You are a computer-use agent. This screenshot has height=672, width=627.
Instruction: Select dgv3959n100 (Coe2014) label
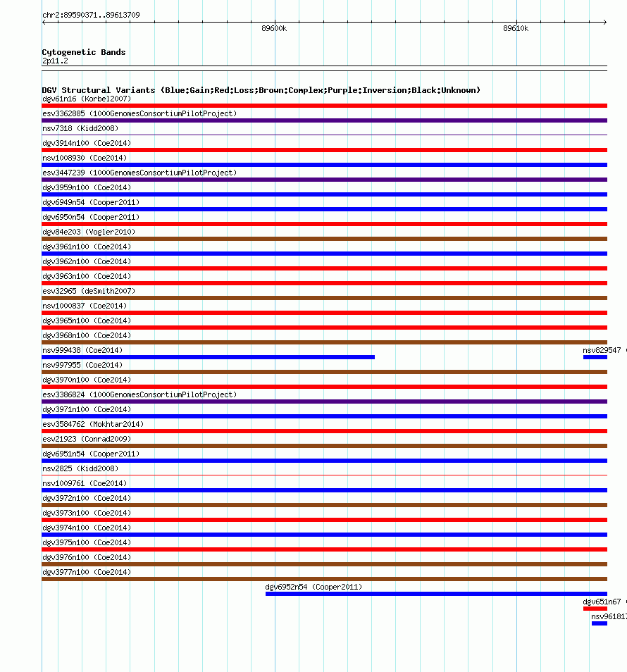tap(87, 187)
